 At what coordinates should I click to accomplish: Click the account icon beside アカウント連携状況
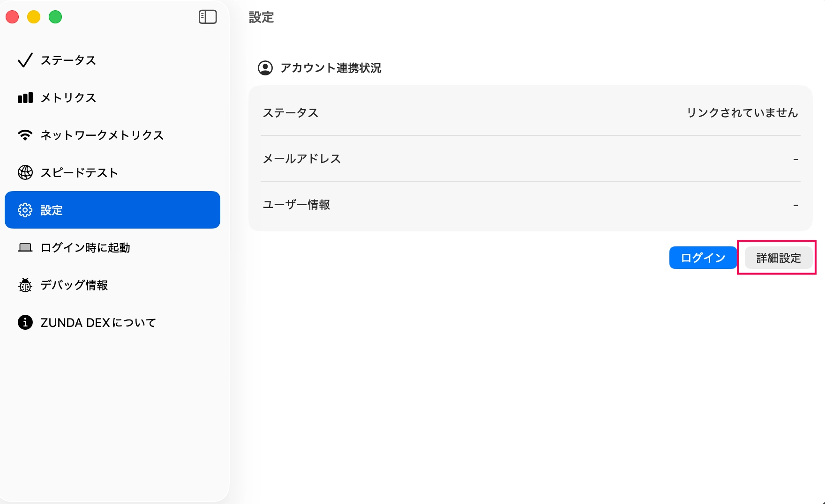(265, 68)
